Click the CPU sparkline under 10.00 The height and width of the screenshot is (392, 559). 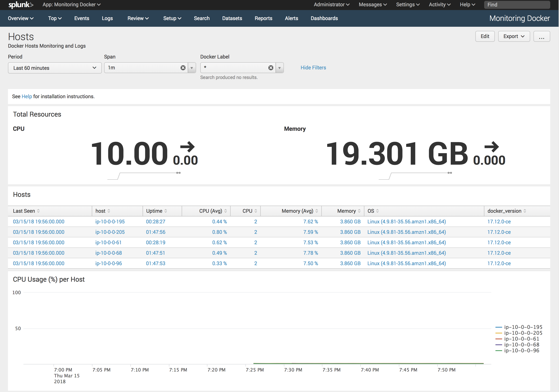pyautogui.click(x=144, y=176)
